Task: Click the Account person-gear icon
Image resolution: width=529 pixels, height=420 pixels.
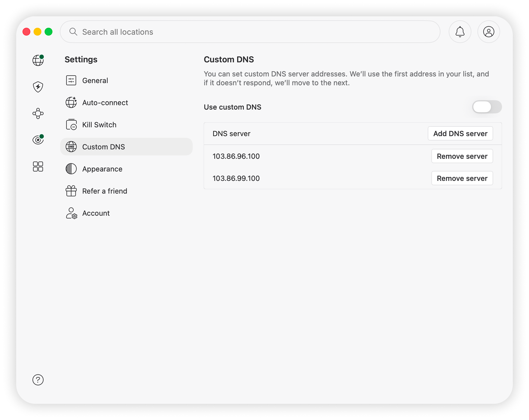Action: (x=71, y=213)
